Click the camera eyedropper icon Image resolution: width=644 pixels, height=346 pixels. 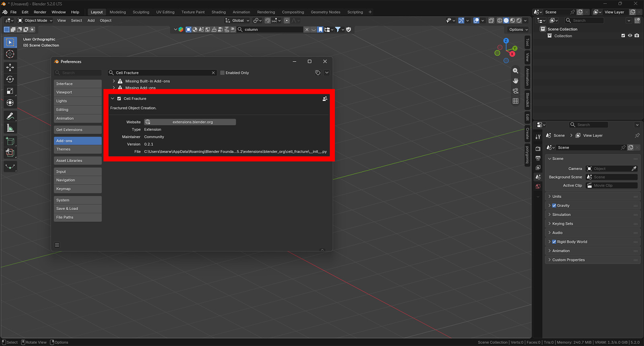634,169
